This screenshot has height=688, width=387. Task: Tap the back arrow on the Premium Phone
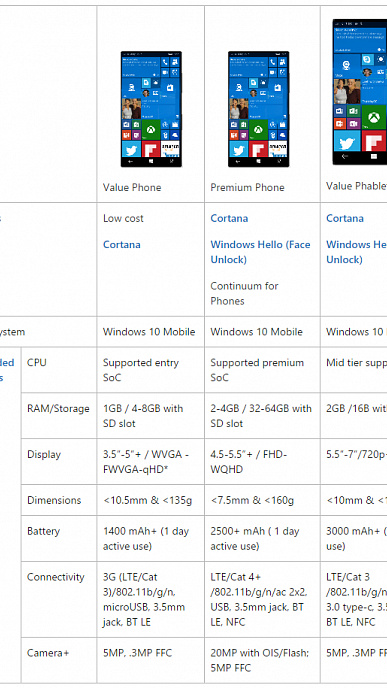point(237,161)
